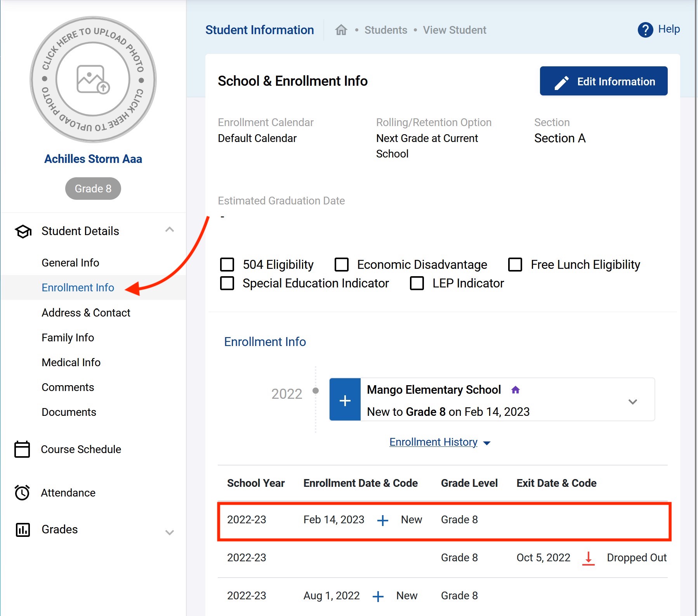Select Medical Info from sidebar
The image size is (698, 616).
point(71,362)
